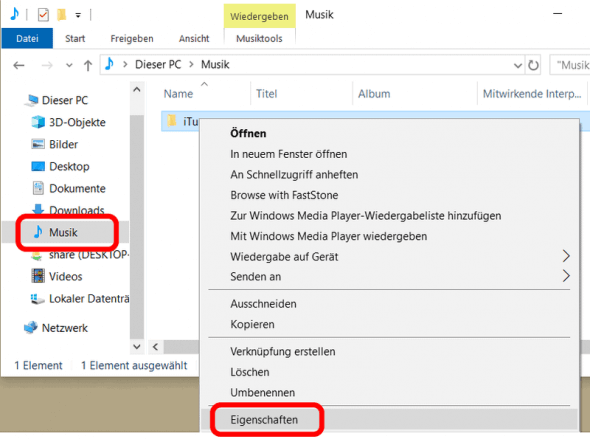Choose Kopieren in context menu
This screenshot has height=439, width=590.
coord(252,324)
